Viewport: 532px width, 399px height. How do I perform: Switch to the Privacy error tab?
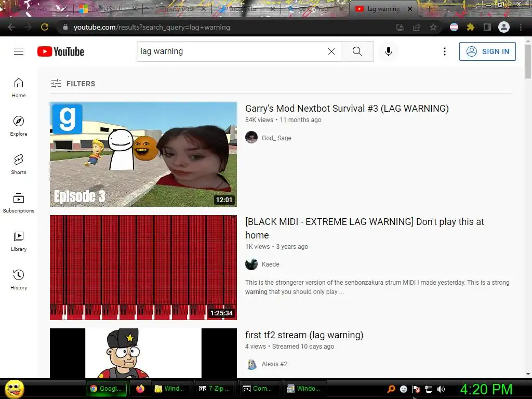point(178,9)
